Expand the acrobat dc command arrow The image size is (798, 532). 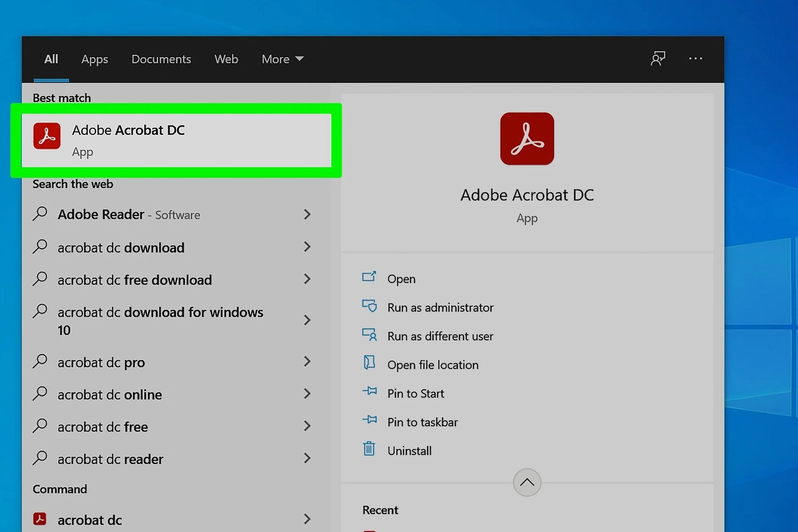[x=307, y=519]
